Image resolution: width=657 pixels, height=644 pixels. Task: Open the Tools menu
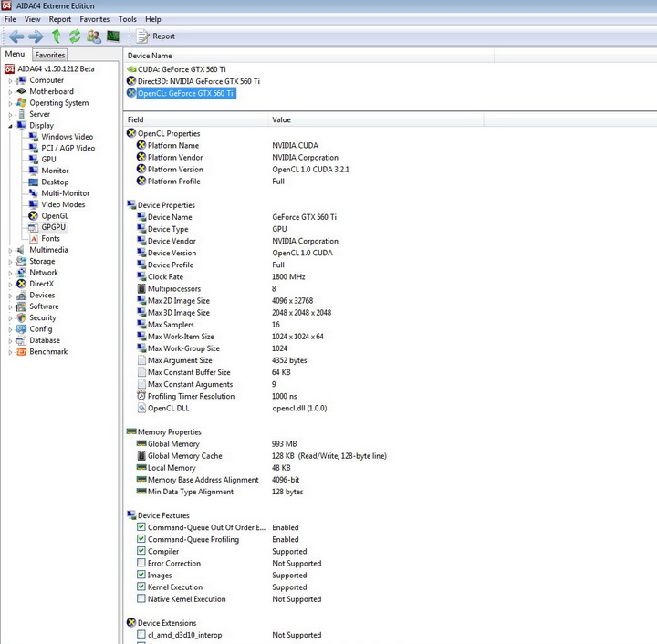click(128, 19)
